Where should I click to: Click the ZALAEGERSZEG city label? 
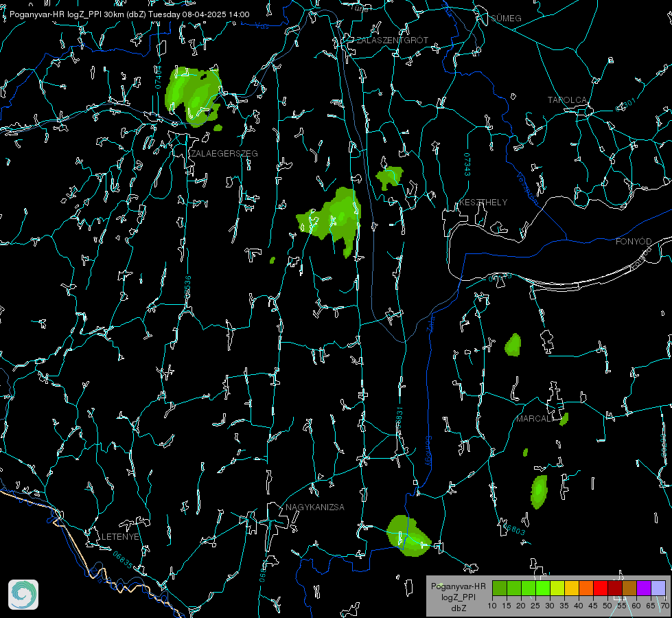[x=224, y=154]
